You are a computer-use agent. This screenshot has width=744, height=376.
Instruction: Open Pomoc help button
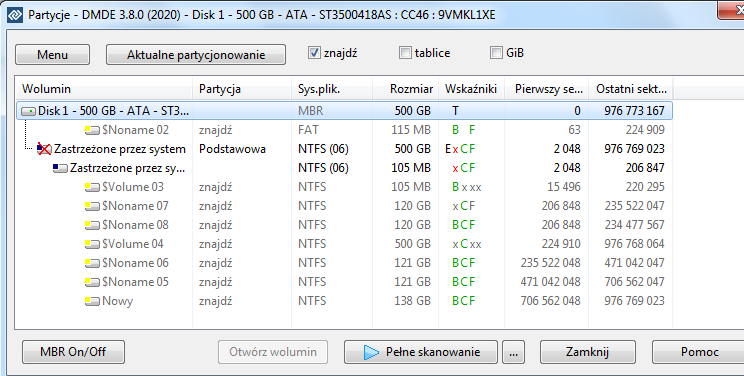tap(699, 352)
